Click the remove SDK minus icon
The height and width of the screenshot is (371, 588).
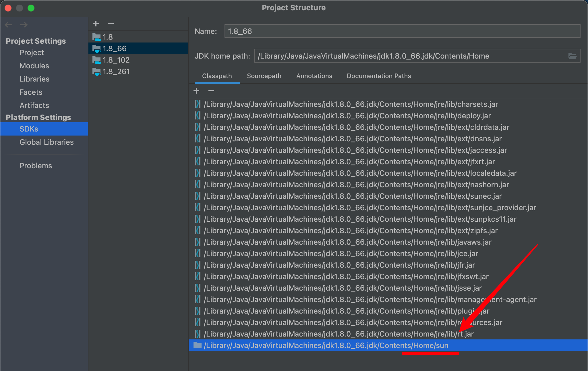(111, 24)
